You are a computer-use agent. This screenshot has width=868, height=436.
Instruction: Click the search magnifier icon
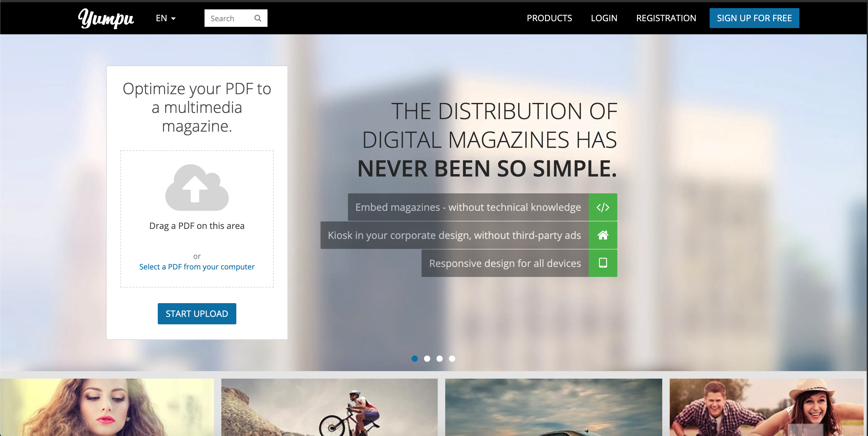tap(258, 18)
